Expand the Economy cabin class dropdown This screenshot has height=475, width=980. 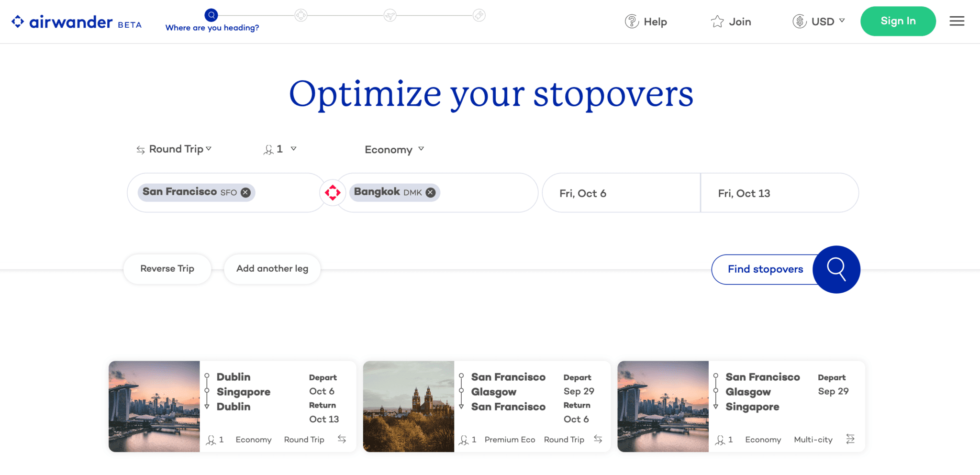(393, 149)
